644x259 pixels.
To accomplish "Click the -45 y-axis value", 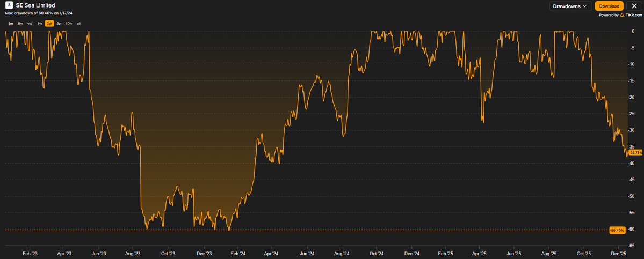I will pos(632,180).
